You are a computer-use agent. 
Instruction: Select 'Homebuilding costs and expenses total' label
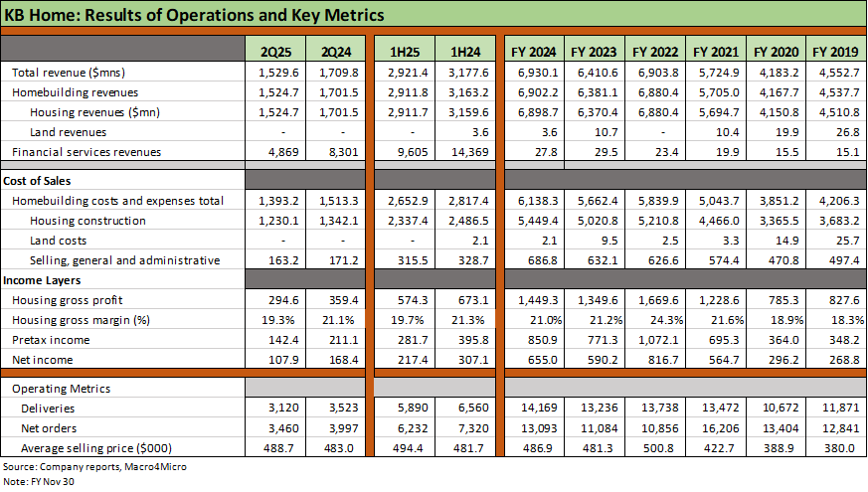coord(118,201)
